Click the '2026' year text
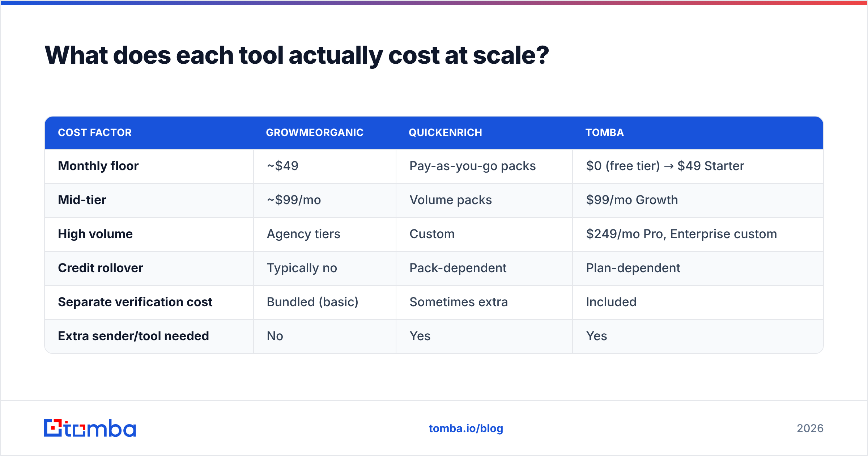Image resolution: width=868 pixels, height=456 pixels. coord(810,428)
